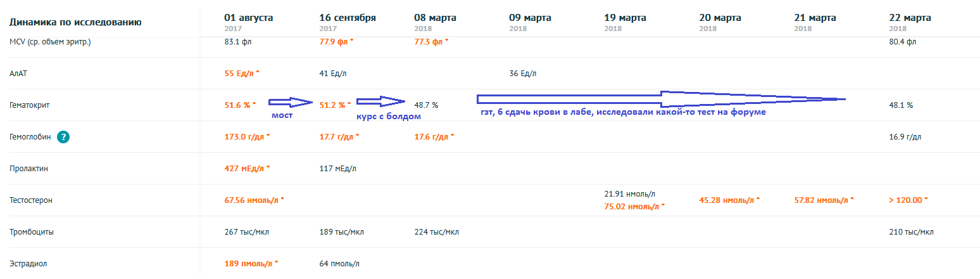Open the 19 марта 2018 column header
The image size is (980, 279).
tap(625, 21)
